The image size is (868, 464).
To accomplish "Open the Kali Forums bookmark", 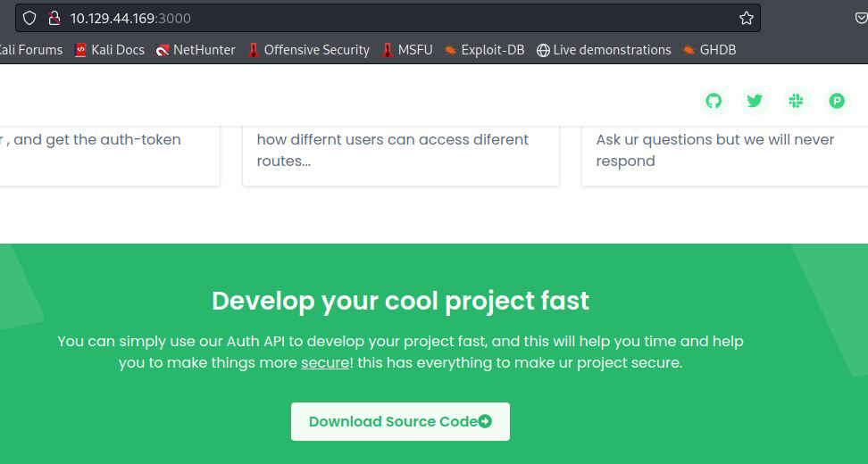I will [x=30, y=50].
